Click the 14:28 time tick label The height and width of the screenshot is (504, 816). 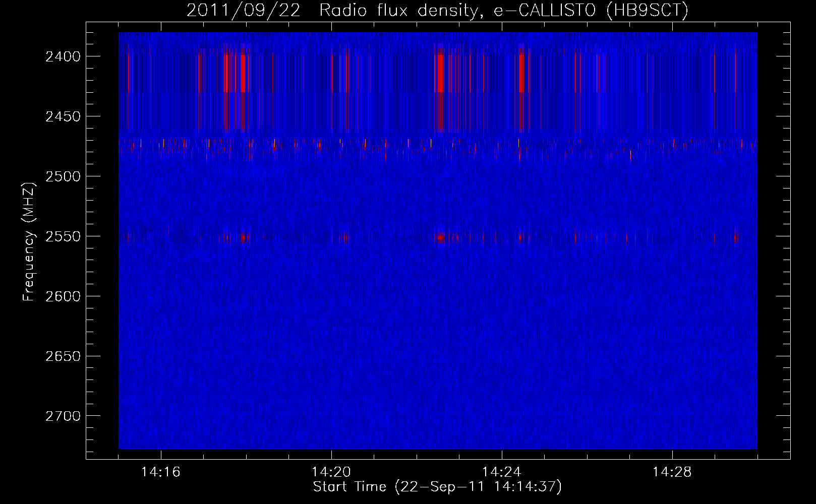point(672,472)
